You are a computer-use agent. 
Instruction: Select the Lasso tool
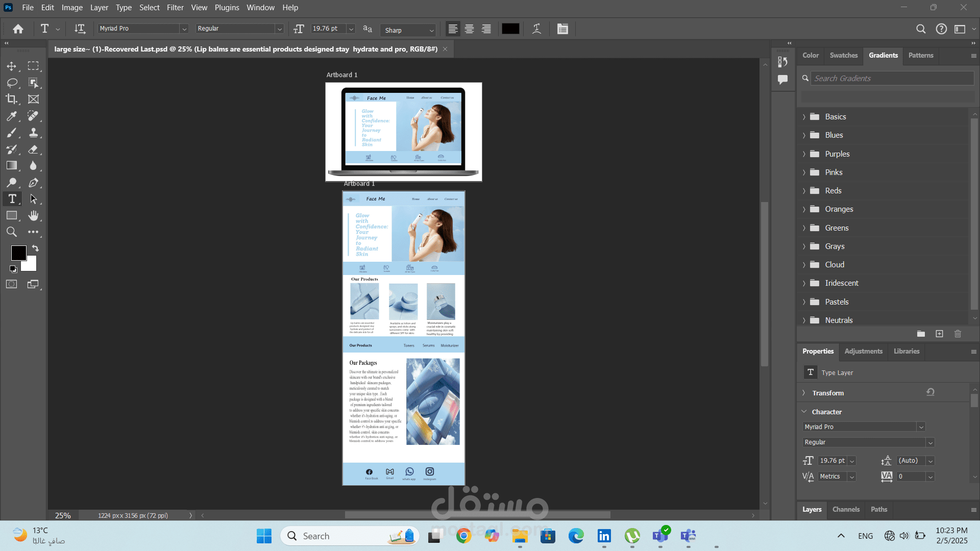click(x=12, y=83)
